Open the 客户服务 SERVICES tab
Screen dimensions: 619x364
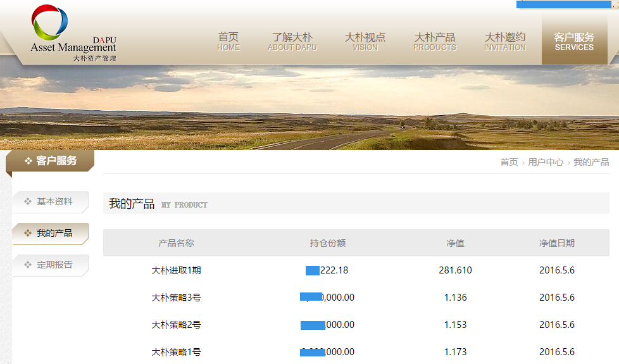click(x=575, y=41)
